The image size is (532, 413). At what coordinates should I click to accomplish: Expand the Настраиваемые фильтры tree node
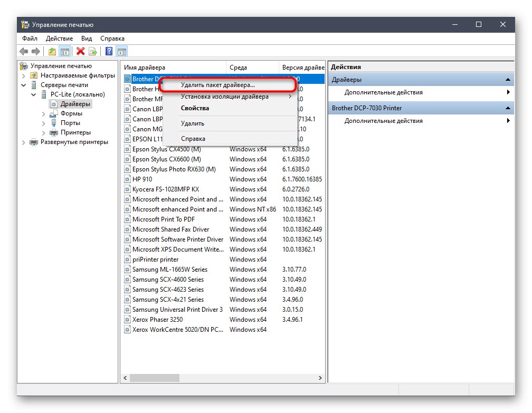[x=23, y=75]
